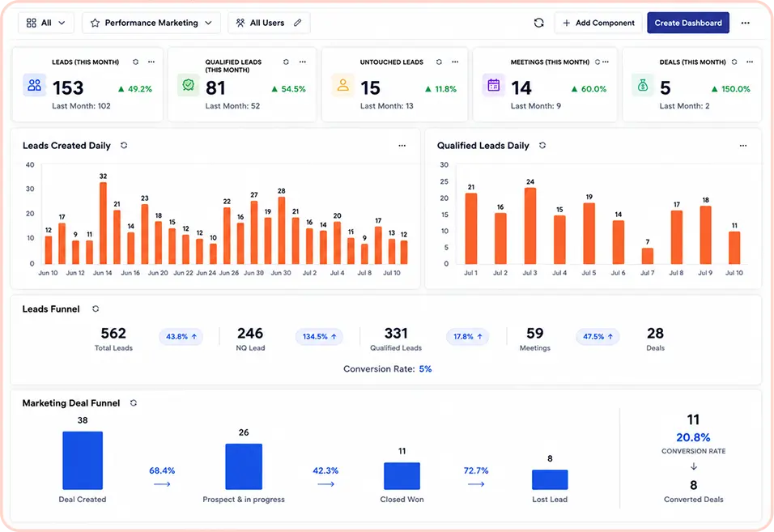This screenshot has height=532, width=774.
Task: Click the 331 Qualified Leads figure
Action: pyautogui.click(x=396, y=334)
